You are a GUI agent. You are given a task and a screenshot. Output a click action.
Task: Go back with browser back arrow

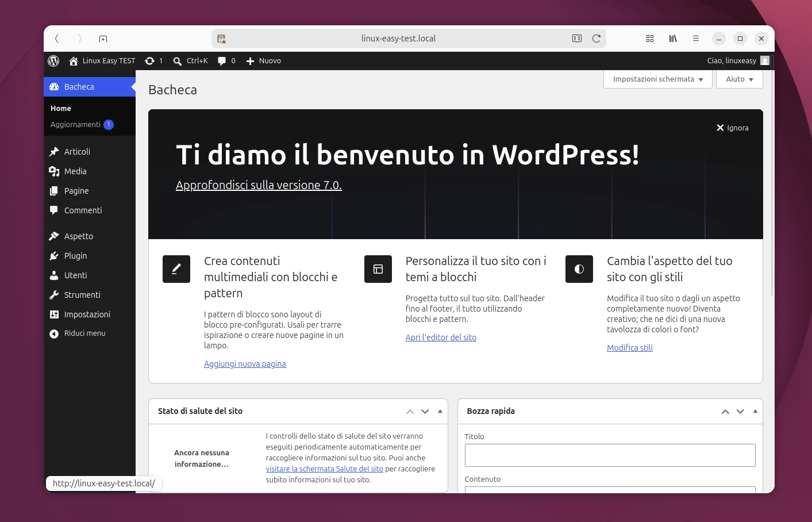pyautogui.click(x=56, y=39)
